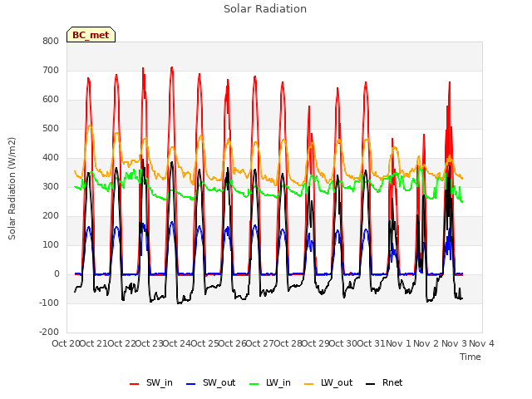
Task: Click the black Rnet legend swatch
Action: [370, 384]
